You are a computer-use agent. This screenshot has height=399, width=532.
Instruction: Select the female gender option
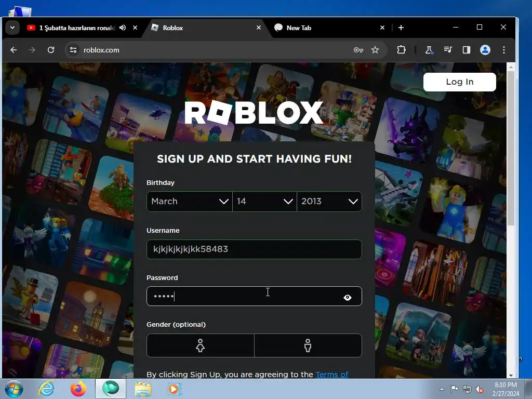pos(200,345)
